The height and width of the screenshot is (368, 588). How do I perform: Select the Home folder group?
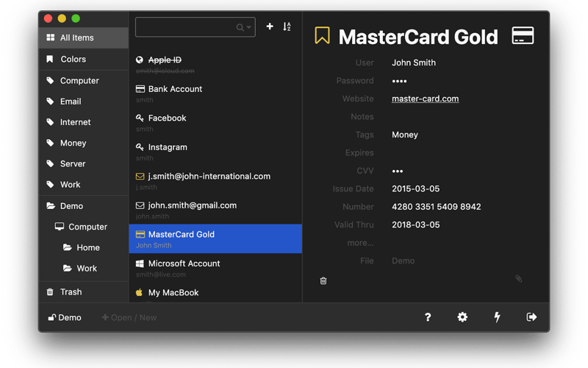[84, 247]
